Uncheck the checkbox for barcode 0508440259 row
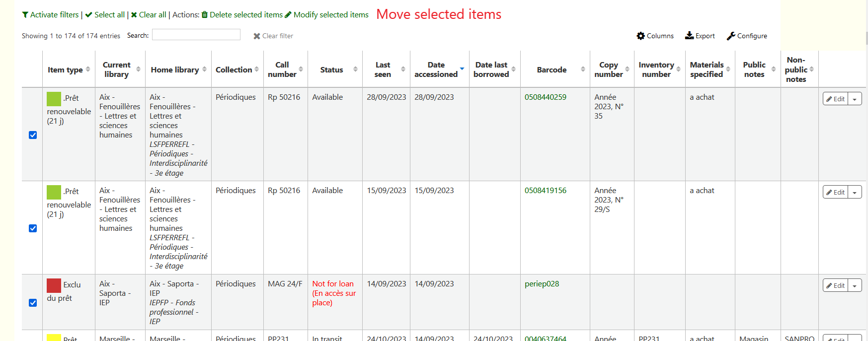 click(x=33, y=135)
